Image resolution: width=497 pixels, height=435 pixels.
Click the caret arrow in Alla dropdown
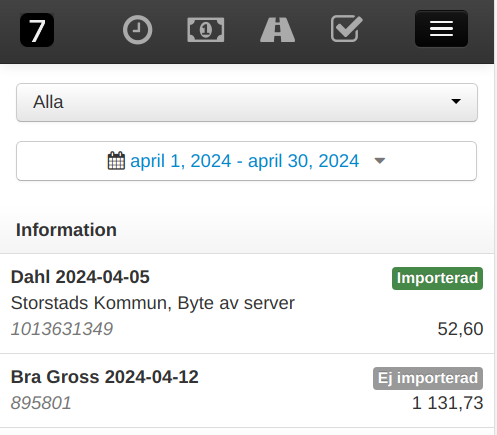[456, 101]
